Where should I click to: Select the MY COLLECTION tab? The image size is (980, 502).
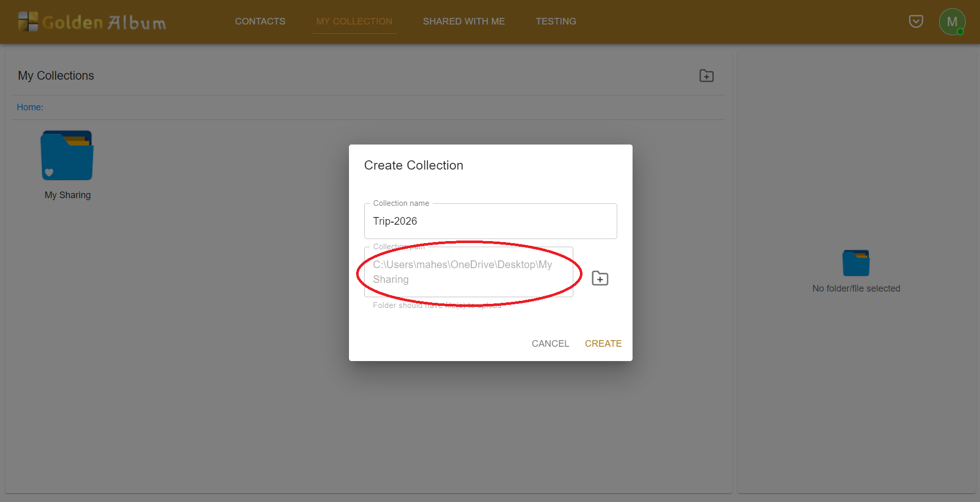354,21
